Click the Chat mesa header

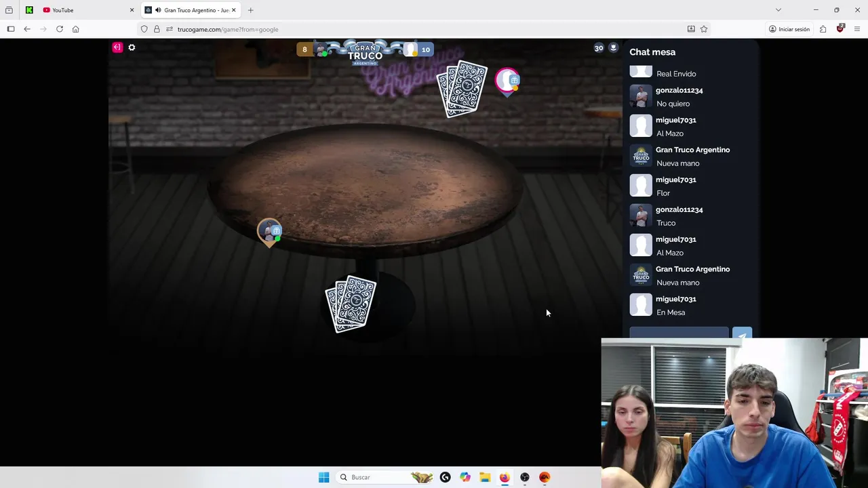point(652,52)
